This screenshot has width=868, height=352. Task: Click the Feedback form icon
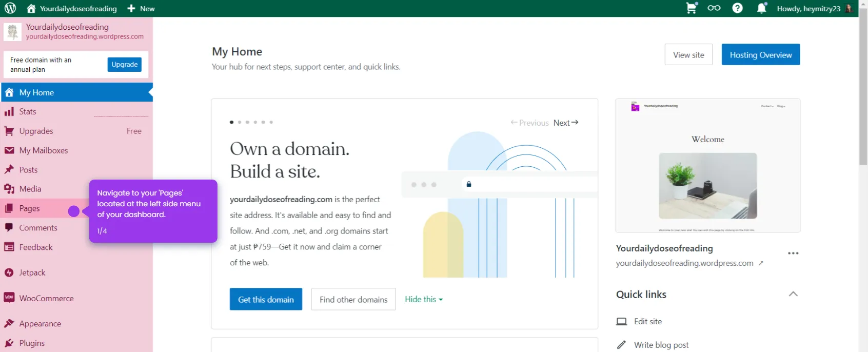click(x=9, y=247)
